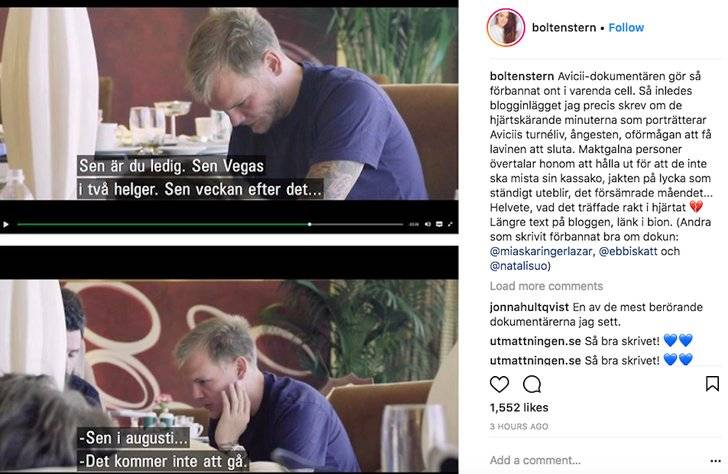Show the list of 1,552 likes
The height and width of the screenshot is (474, 728).
pos(519,408)
